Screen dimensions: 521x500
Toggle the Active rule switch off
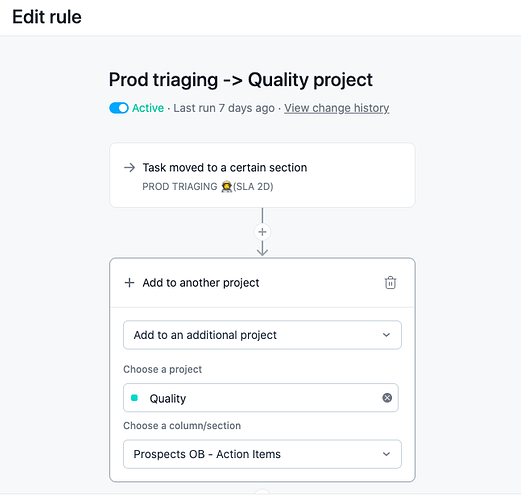[x=119, y=108]
